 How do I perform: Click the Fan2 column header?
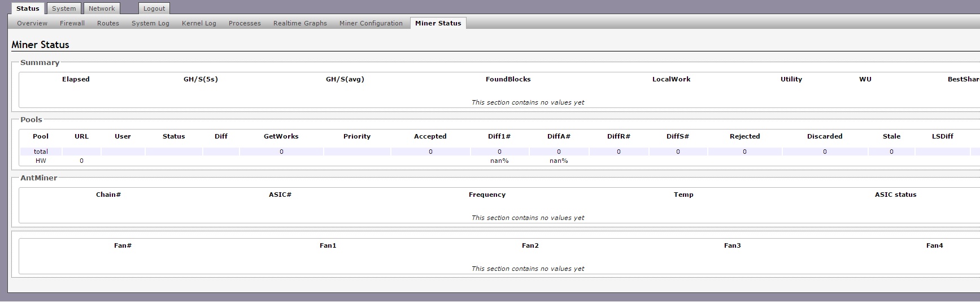(530, 245)
